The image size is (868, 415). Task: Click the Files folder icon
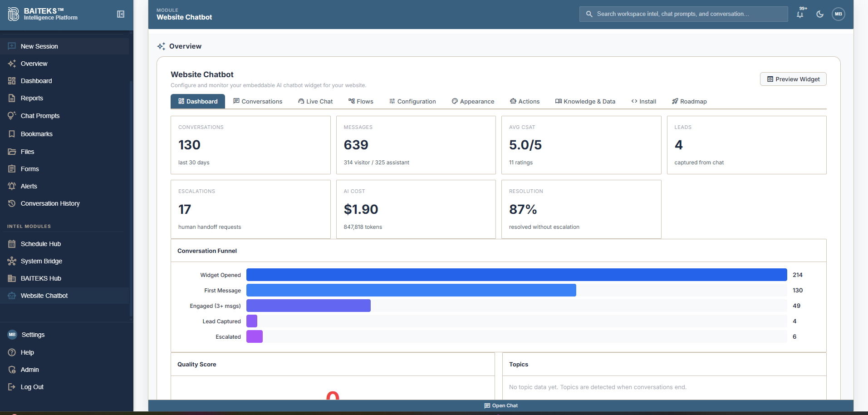click(x=12, y=152)
